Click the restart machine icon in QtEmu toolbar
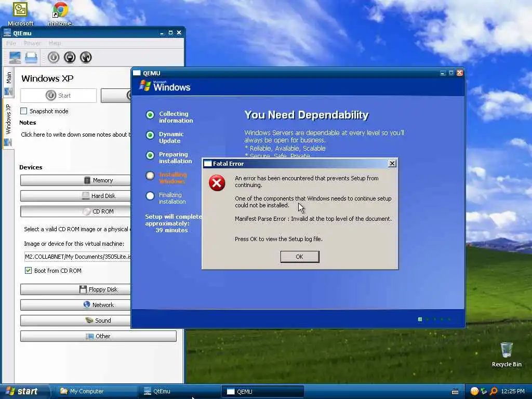This screenshot has height=399, width=532. click(86, 57)
